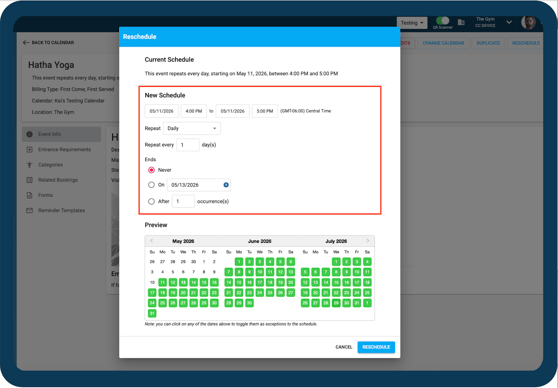Click the occurrences number field
This screenshot has height=388, width=558.
(183, 201)
